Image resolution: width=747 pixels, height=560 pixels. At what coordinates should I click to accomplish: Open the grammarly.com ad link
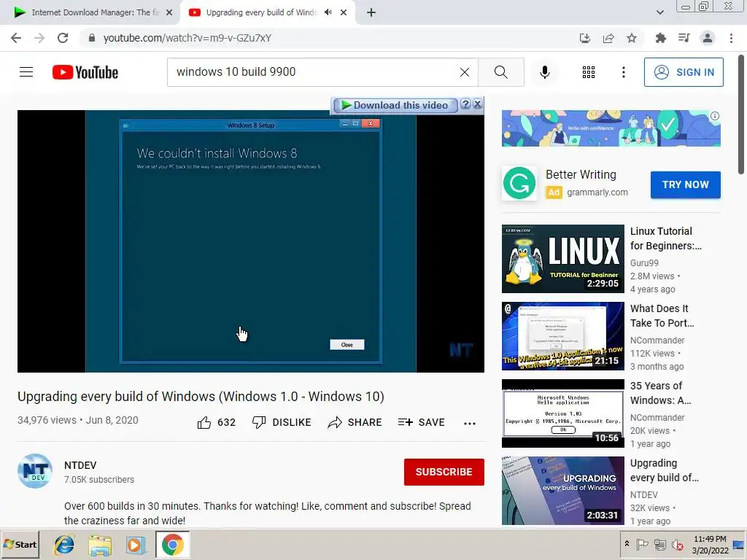tap(597, 192)
